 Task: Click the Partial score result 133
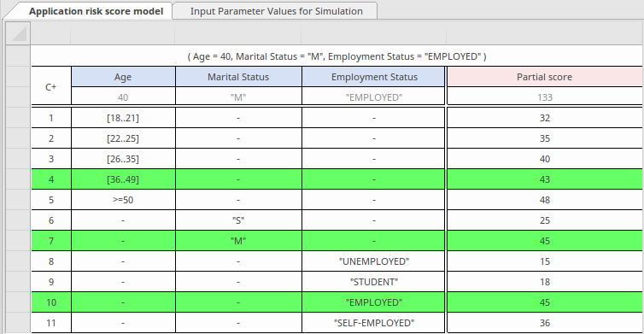(x=545, y=97)
